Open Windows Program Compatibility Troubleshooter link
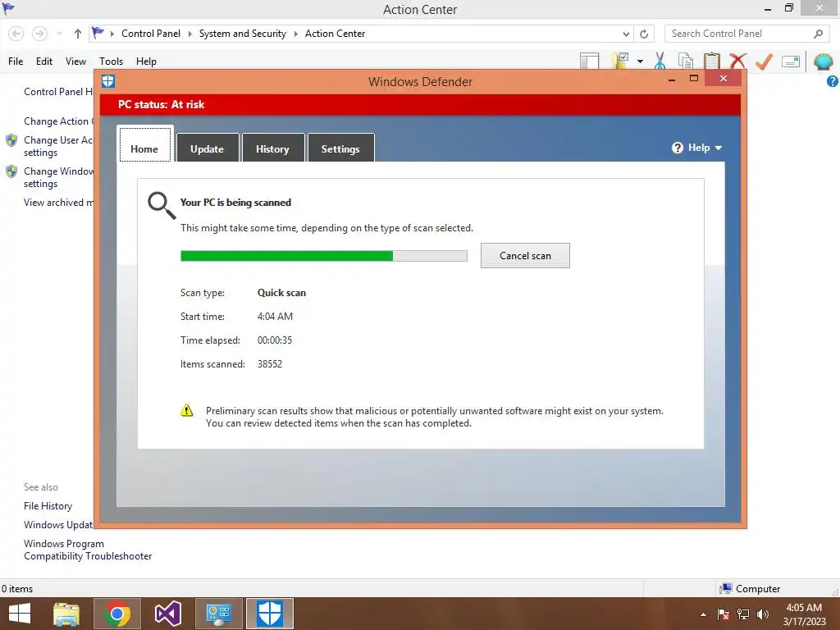840x630 pixels. [88, 550]
